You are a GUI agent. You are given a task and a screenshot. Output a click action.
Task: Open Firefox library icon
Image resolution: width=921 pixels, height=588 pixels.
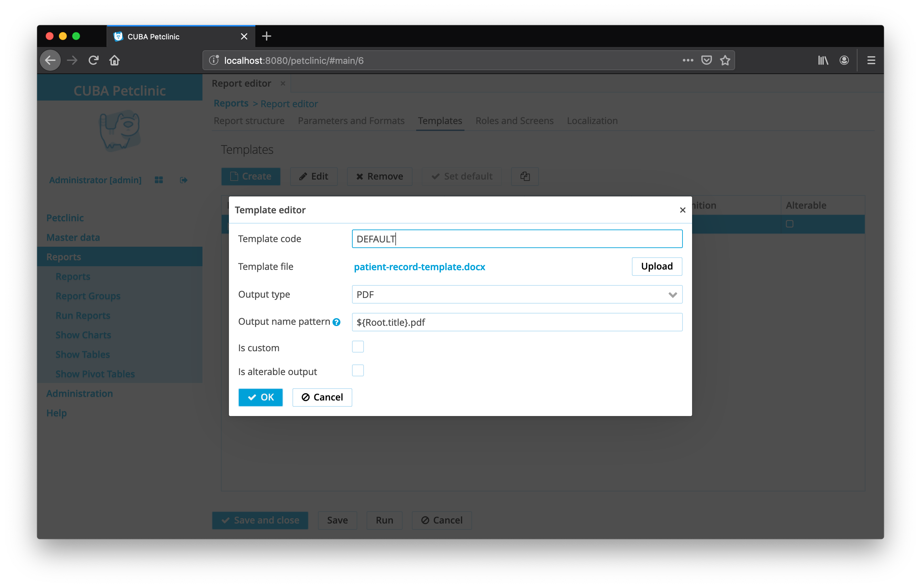pyautogui.click(x=823, y=61)
